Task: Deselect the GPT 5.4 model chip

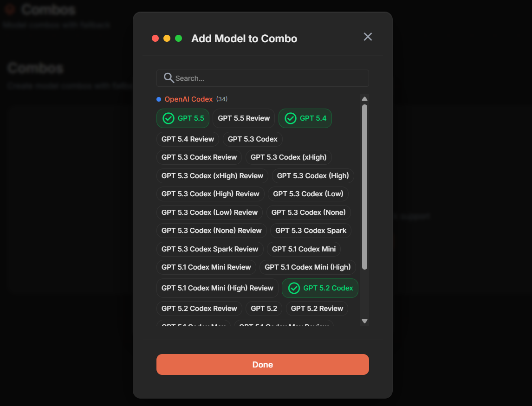Action: click(x=305, y=118)
